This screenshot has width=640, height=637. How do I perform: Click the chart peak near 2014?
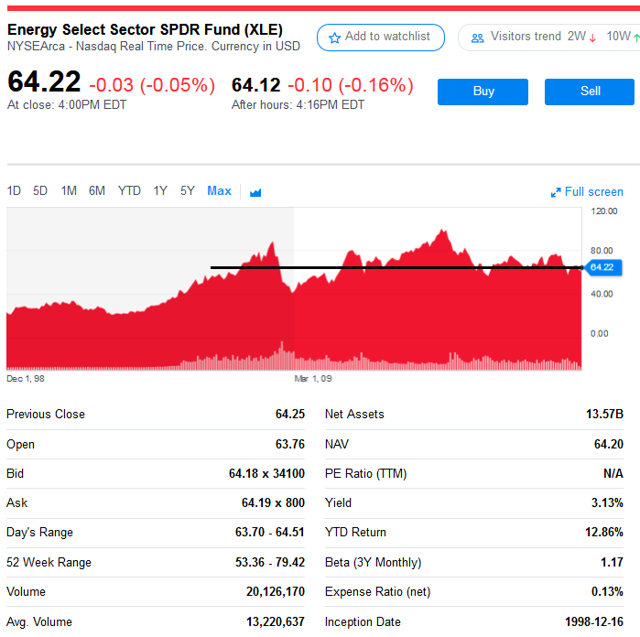[x=442, y=232]
